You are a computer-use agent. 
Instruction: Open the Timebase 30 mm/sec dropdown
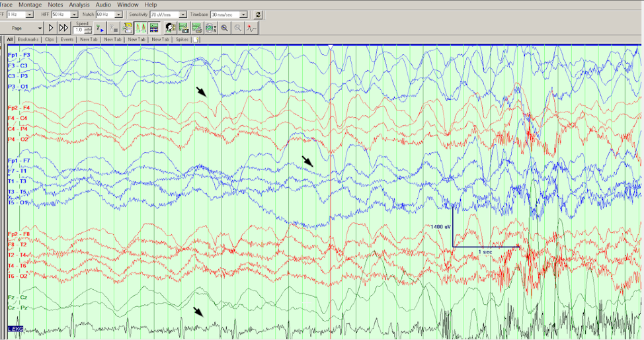(x=243, y=15)
